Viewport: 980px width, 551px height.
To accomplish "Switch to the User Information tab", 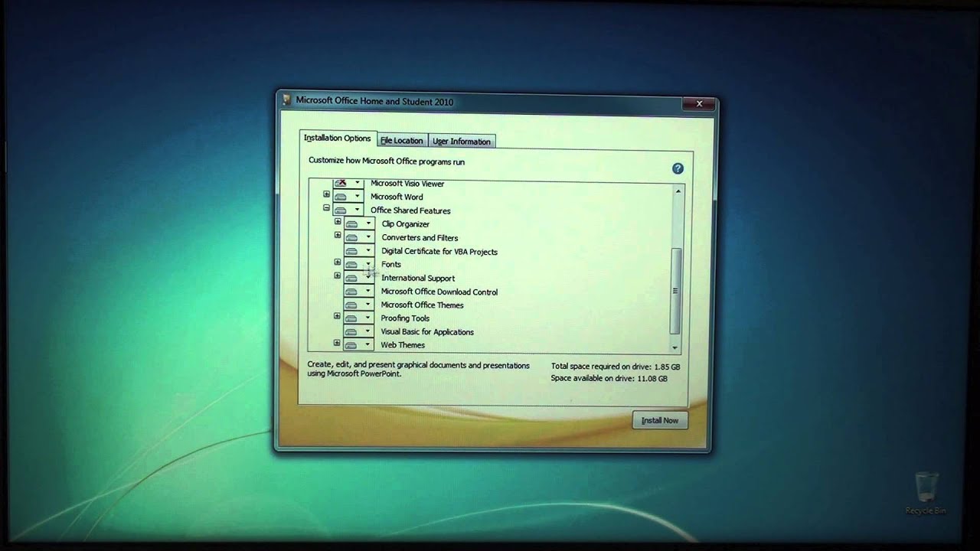I will tap(461, 142).
